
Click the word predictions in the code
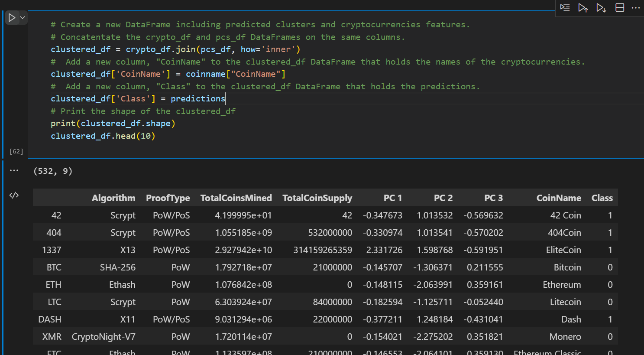tap(198, 99)
